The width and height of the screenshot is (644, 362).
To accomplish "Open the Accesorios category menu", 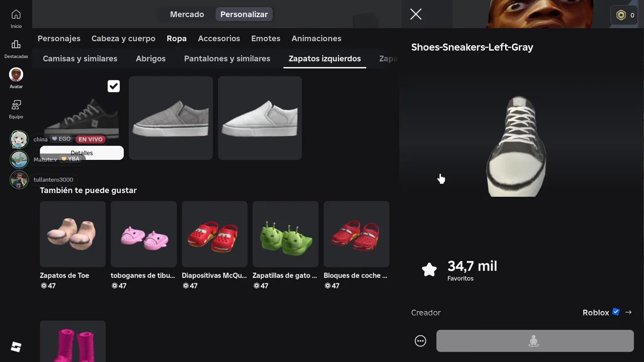I will (x=219, y=38).
